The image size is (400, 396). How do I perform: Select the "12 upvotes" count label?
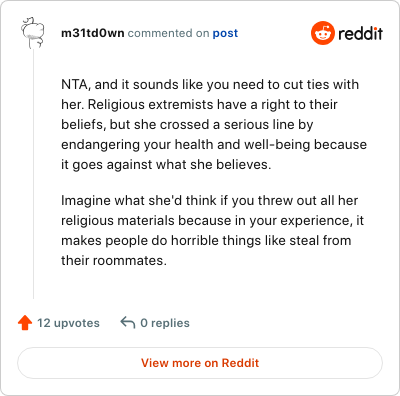click(68, 323)
